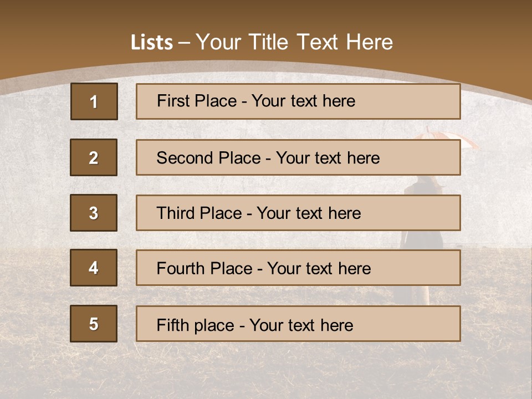The image size is (532, 399).
Task: Click the bold word Lists in title
Action: 152,43
